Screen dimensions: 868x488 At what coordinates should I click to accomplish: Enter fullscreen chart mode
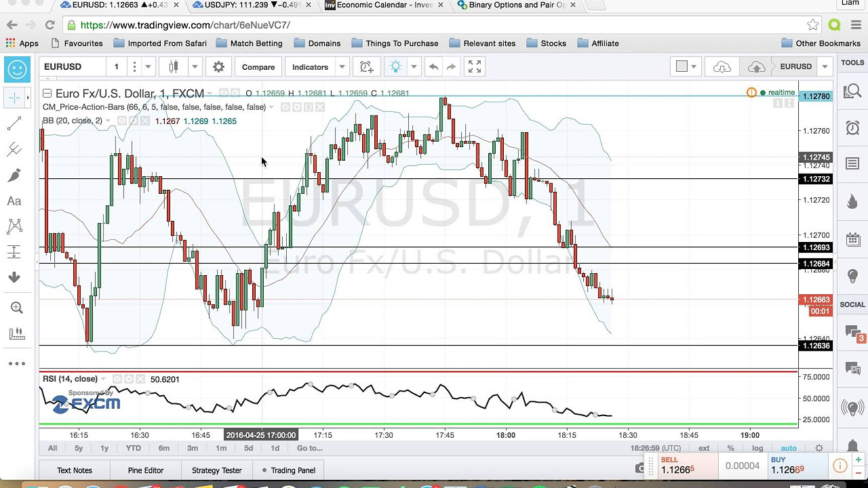(475, 67)
